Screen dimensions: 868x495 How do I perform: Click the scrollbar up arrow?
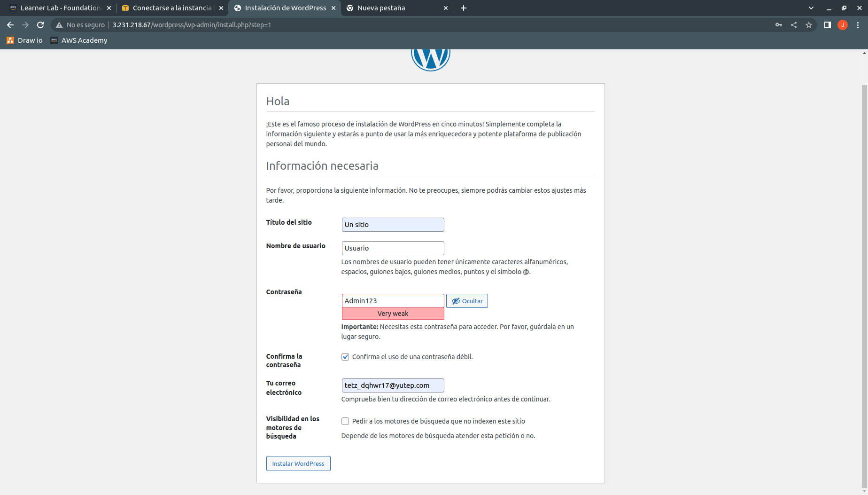(x=864, y=53)
